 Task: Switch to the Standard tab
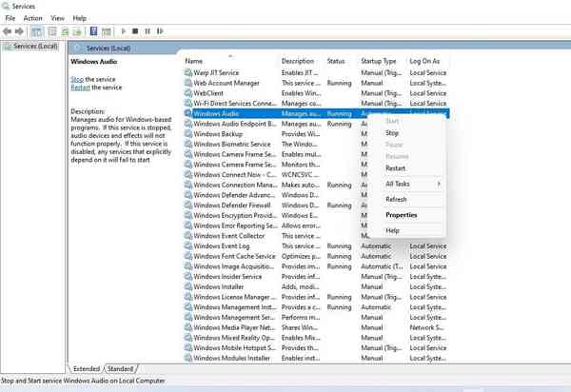[x=120, y=368]
